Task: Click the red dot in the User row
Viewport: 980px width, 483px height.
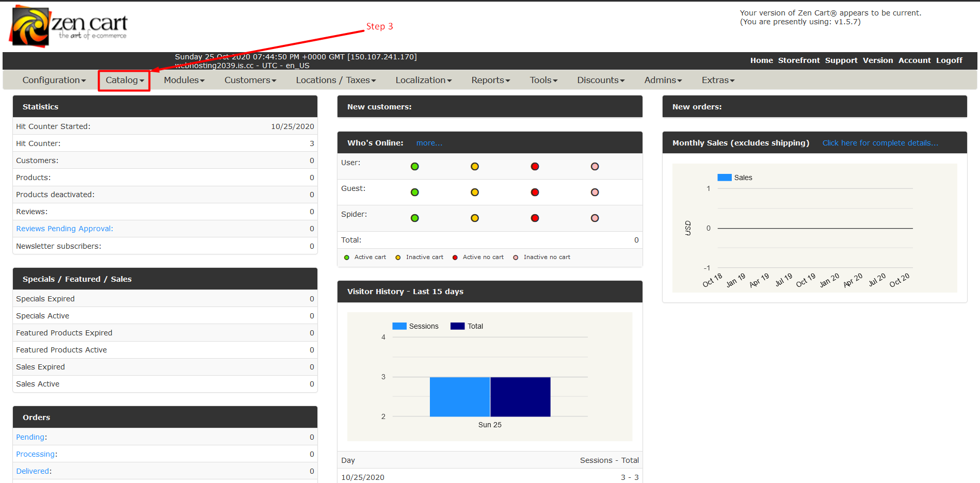Action: [x=535, y=167]
